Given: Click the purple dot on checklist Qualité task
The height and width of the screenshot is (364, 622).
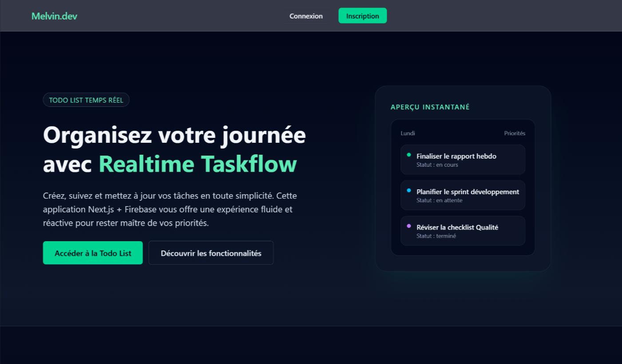Looking at the screenshot, I should pos(409,226).
